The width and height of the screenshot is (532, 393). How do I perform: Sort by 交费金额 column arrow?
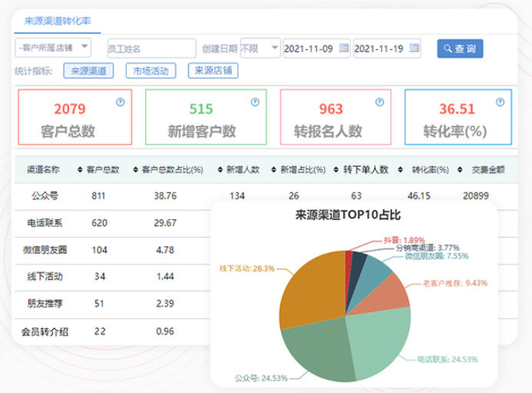tap(460, 169)
